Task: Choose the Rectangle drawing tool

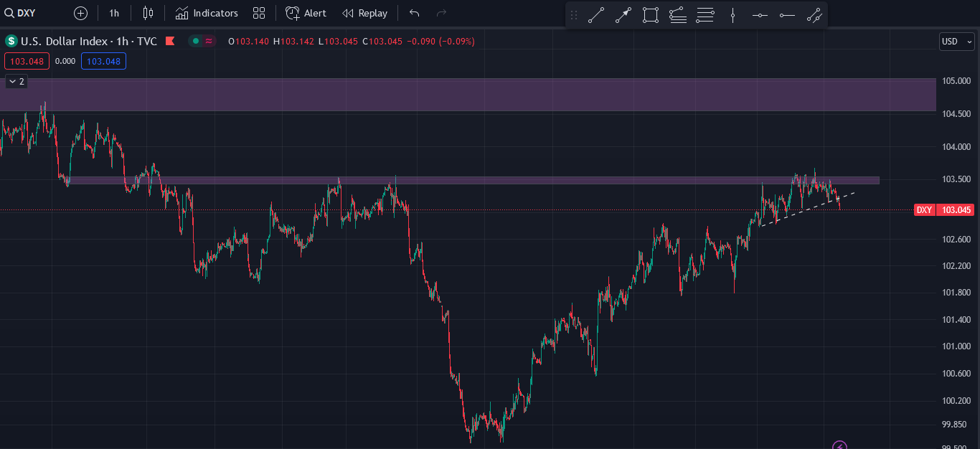Action: [x=651, y=15]
